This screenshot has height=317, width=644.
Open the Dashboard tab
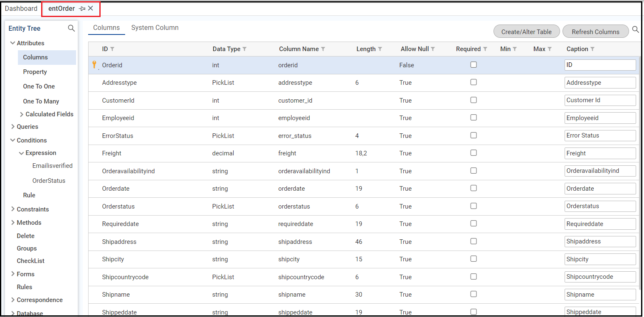click(21, 8)
